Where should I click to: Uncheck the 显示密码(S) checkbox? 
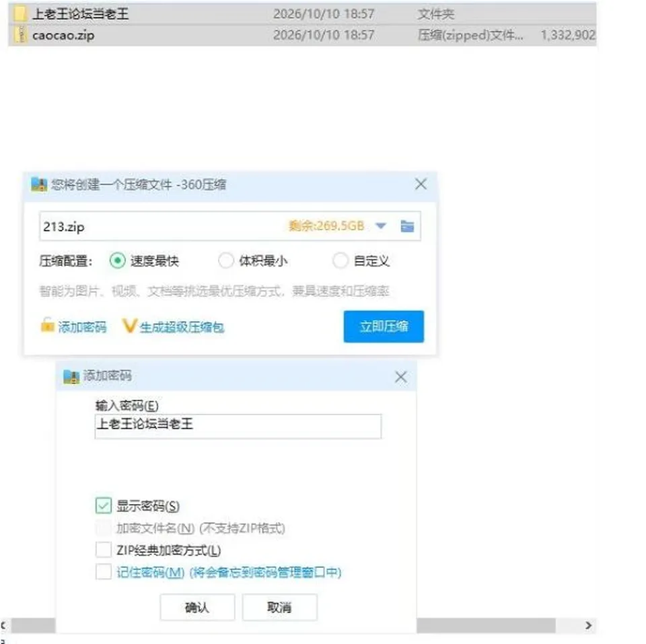pos(104,505)
